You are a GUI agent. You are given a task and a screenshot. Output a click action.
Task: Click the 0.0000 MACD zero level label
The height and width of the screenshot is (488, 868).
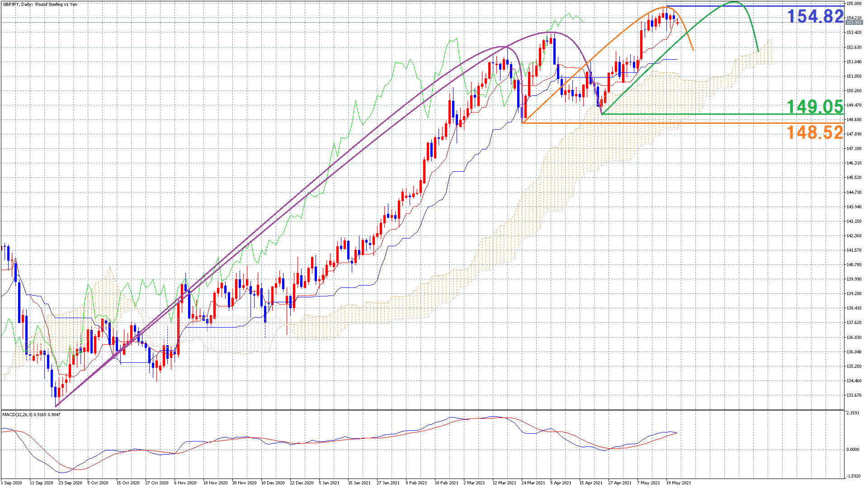pyautogui.click(x=853, y=450)
